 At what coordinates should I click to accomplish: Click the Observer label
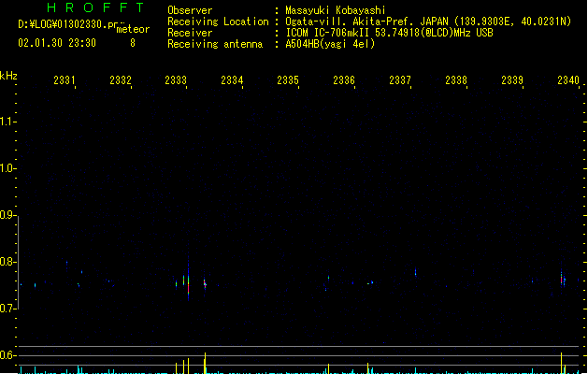(190, 10)
